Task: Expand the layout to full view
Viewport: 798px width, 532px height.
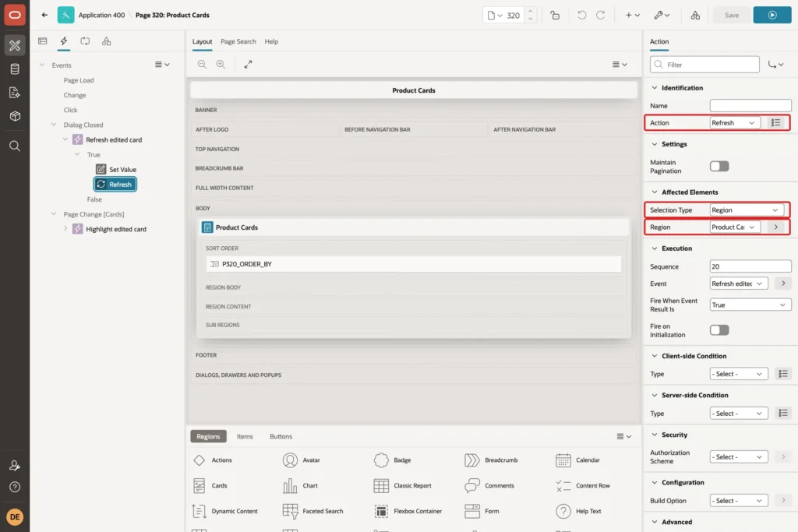Action: tap(248, 64)
